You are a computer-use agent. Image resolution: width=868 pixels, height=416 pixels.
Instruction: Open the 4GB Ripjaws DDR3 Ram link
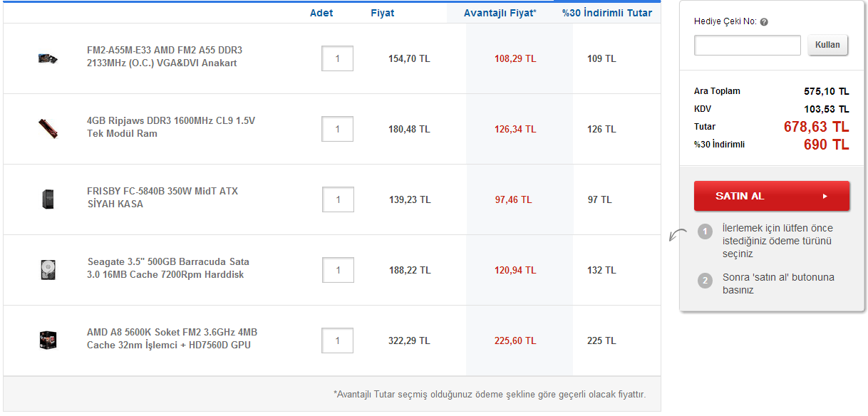point(170,128)
